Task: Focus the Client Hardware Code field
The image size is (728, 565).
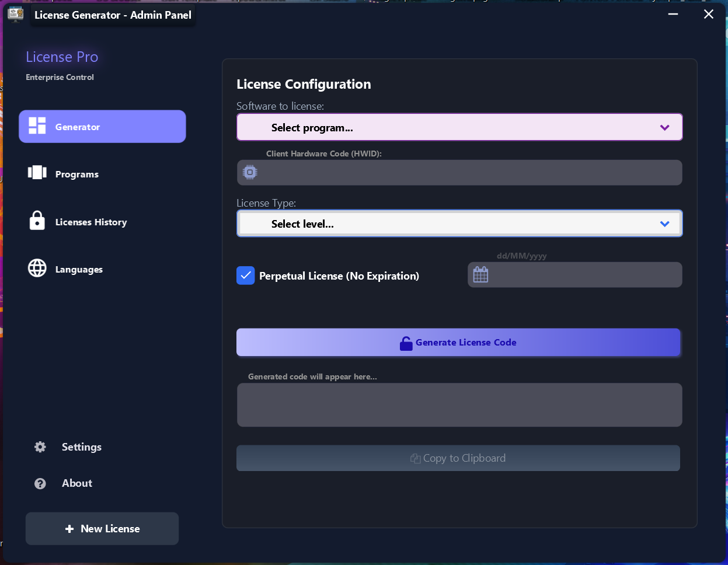Action: 459,173
